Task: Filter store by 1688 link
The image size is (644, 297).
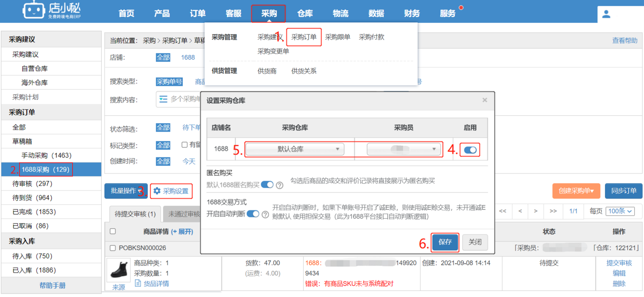Action: (x=188, y=57)
